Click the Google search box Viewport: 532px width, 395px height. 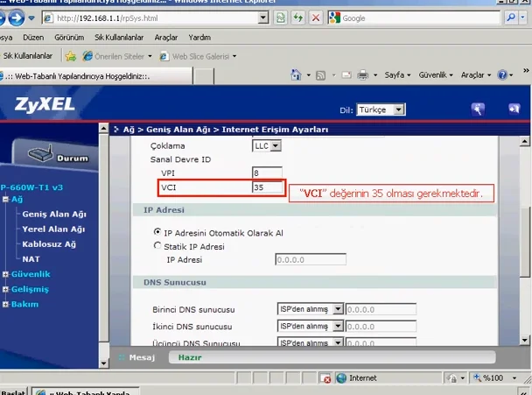click(x=420, y=18)
